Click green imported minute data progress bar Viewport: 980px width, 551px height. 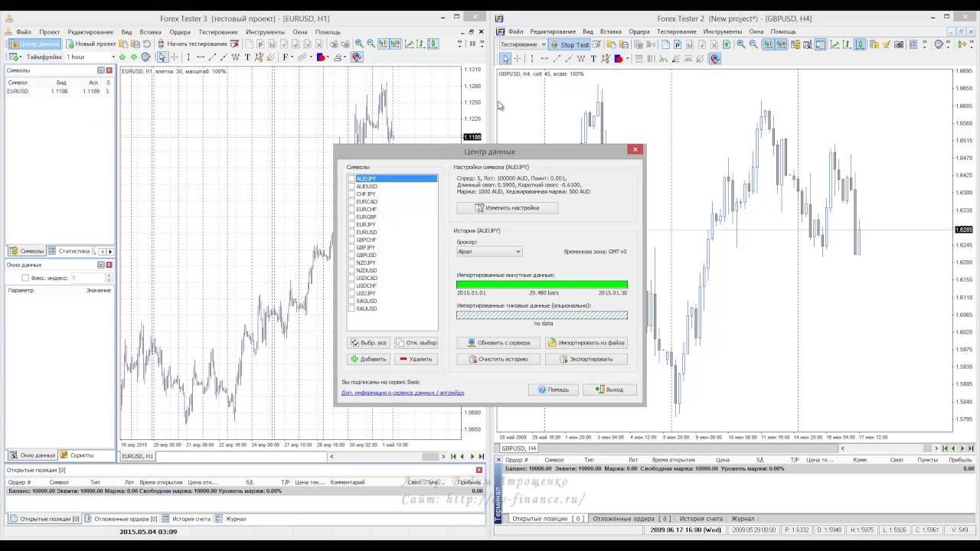(x=542, y=285)
